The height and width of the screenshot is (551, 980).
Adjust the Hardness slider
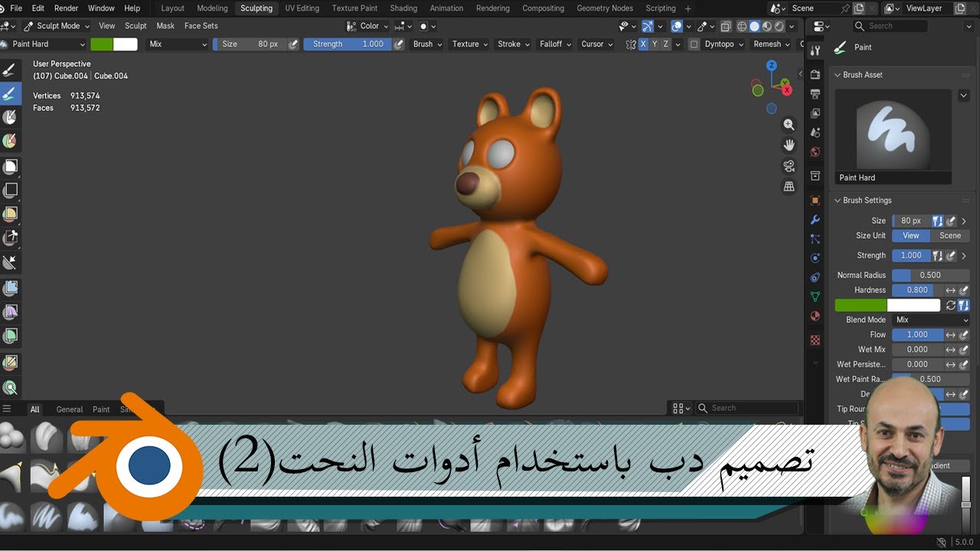tap(917, 290)
